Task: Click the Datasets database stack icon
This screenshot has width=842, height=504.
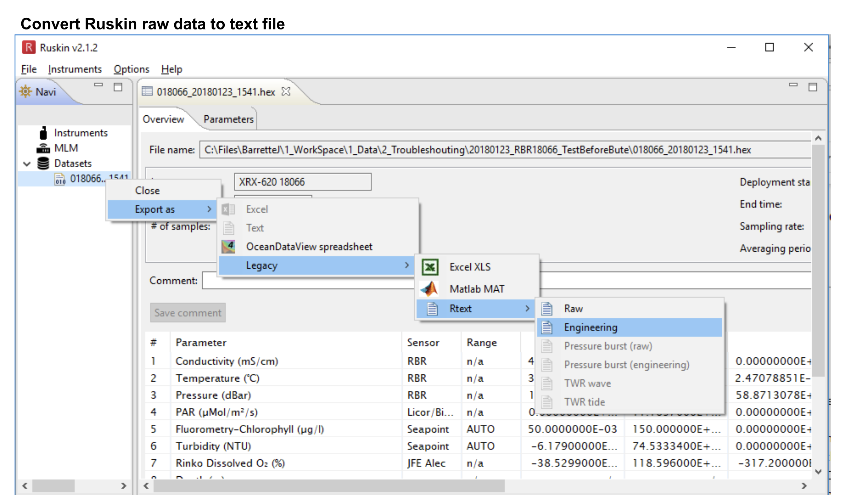Action: [x=43, y=163]
